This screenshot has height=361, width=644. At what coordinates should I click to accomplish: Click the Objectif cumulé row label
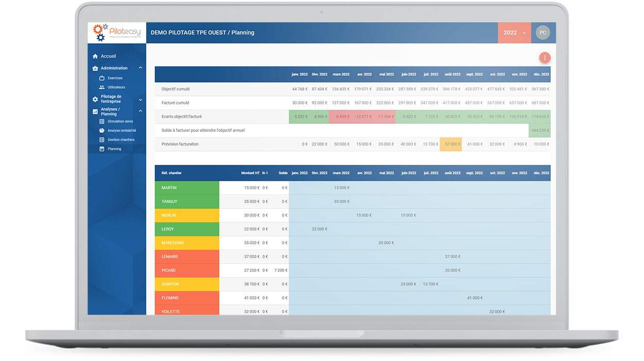point(176,89)
